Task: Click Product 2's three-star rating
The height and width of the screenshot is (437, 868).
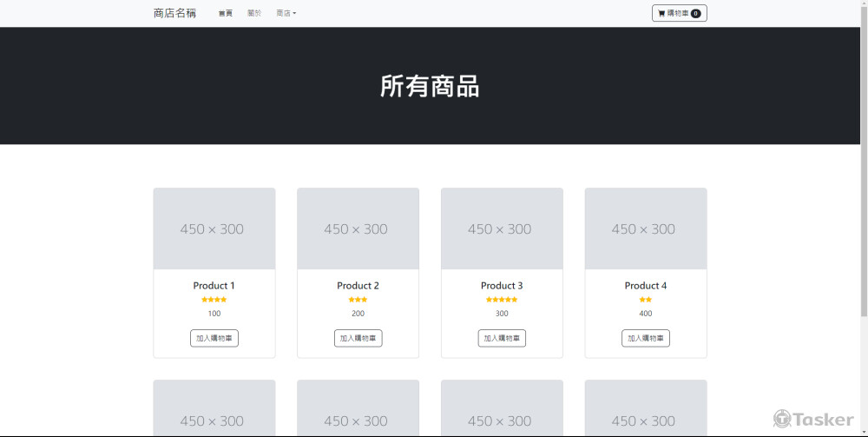Action: click(358, 300)
